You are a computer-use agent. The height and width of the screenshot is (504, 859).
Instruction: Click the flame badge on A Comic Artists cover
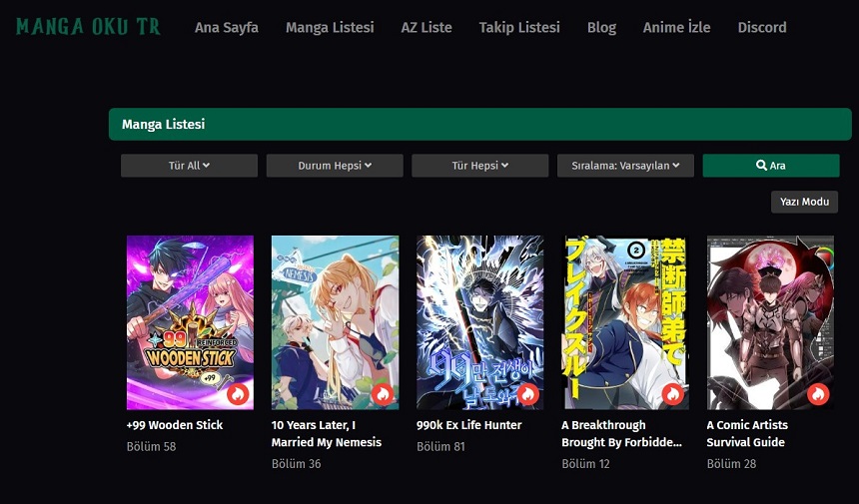(x=818, y=393)
